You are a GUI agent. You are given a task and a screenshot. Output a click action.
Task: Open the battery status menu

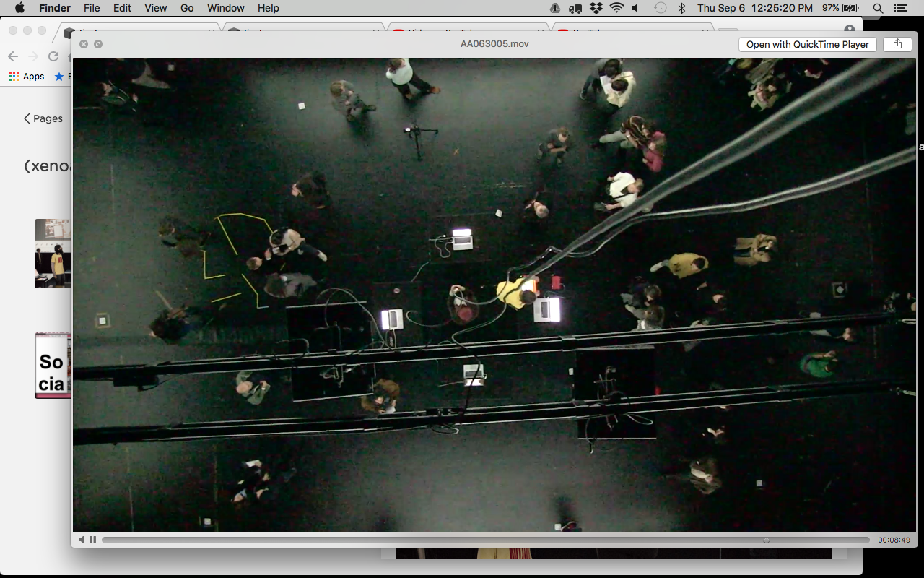coord(840,8)
